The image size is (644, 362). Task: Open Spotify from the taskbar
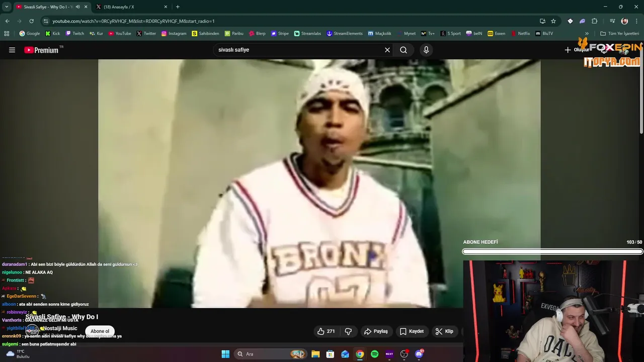tap(374, 354)
